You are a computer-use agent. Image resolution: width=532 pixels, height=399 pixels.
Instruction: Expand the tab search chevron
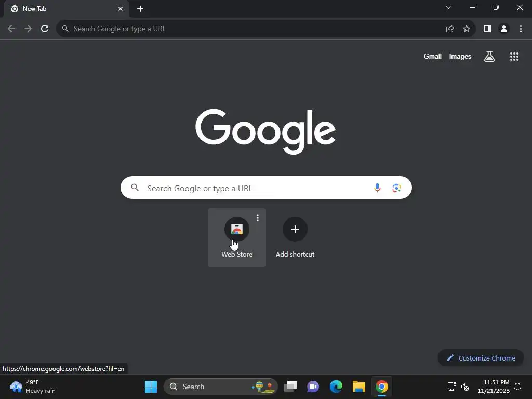coord(448,7)
